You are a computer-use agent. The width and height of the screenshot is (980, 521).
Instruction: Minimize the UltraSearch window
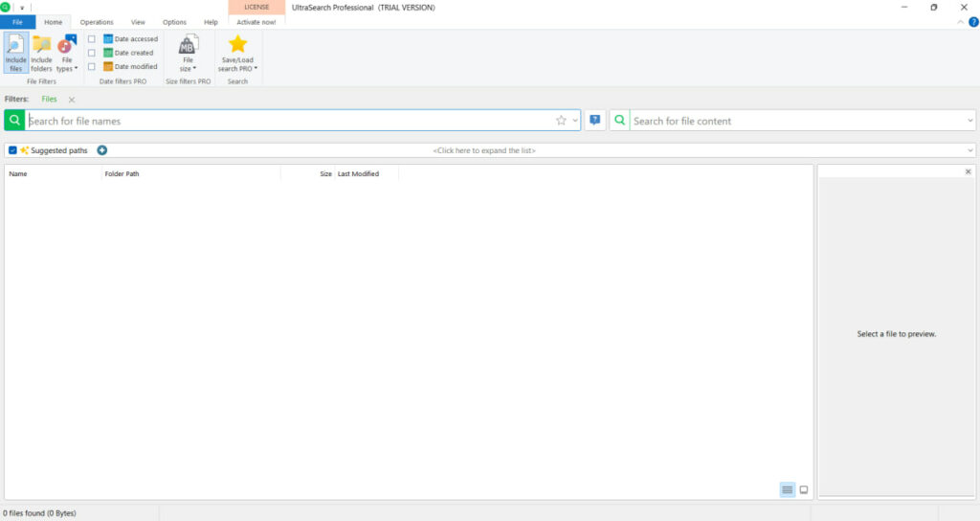tap(904, 8)
